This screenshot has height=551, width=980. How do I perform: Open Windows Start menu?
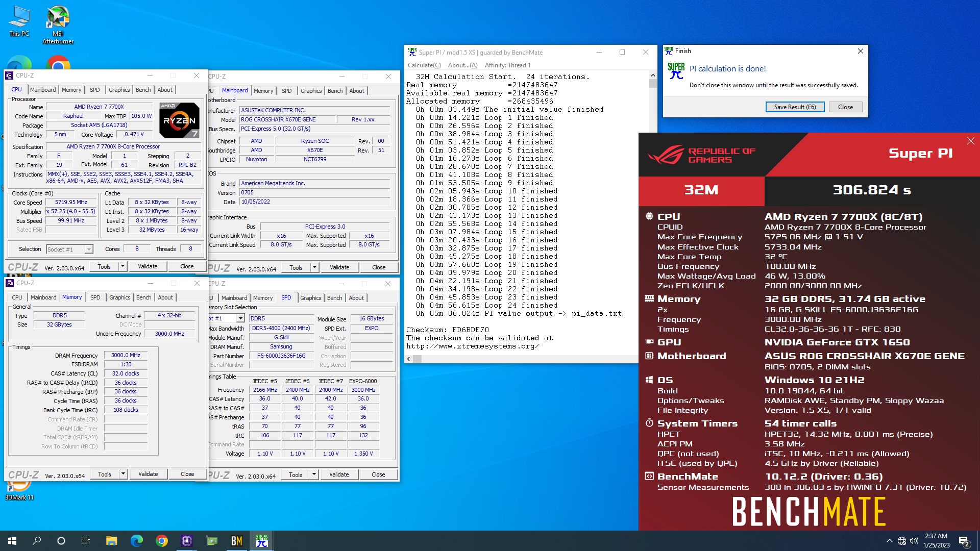tap(12, 541)
